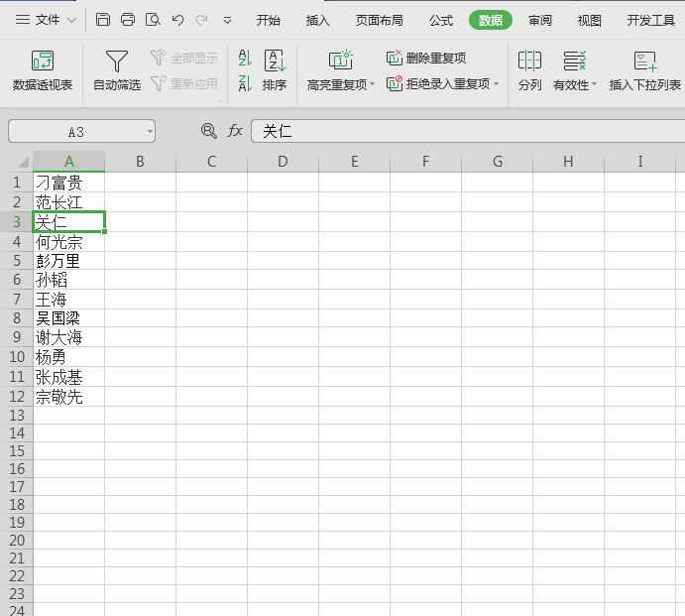
Task: Switch to the 插入 tab
Action: click(x=317, y=20)
